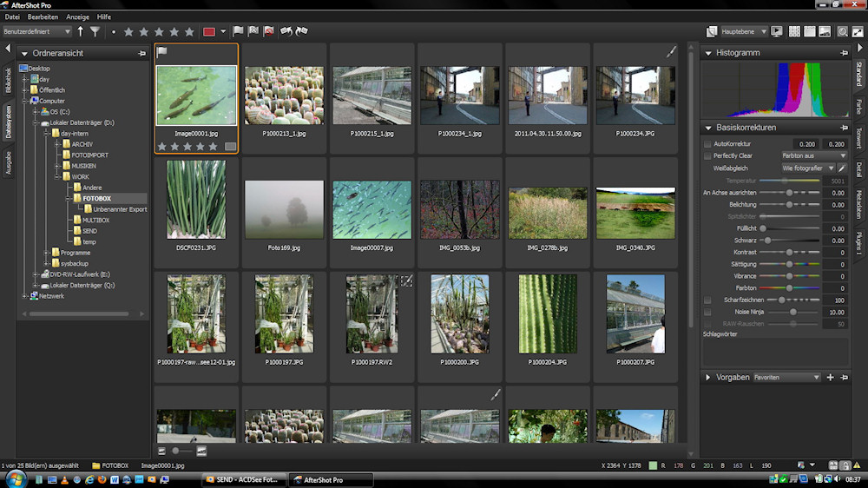Enable the AutoKorrektur checkbox
This screenshot has height=488, width=868.
707,143
